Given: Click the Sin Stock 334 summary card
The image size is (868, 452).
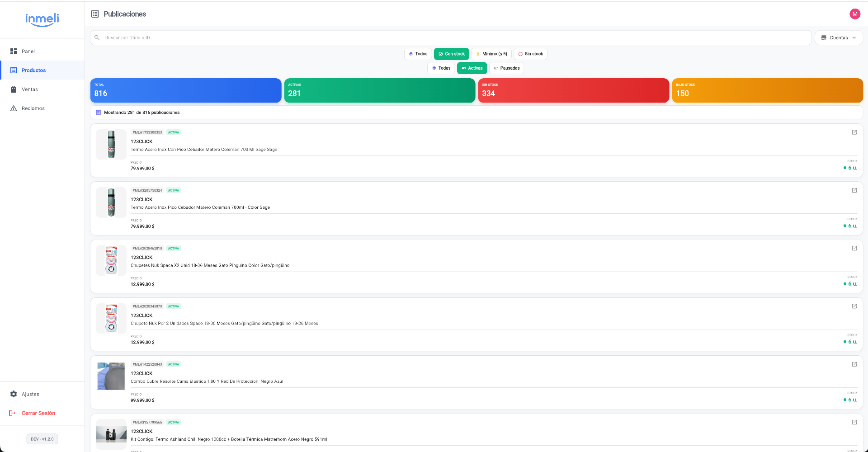Looking at the screenshot, I should [574, 90].
